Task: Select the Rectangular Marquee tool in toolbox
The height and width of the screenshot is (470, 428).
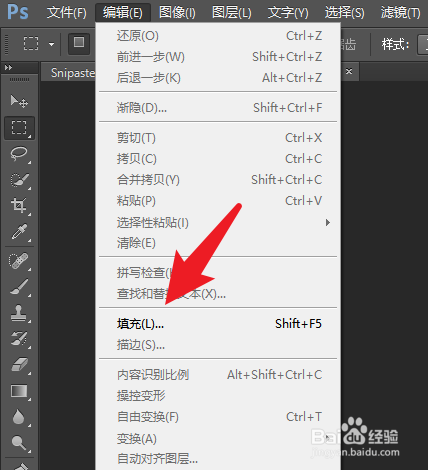Action: (x=19, y=128)
